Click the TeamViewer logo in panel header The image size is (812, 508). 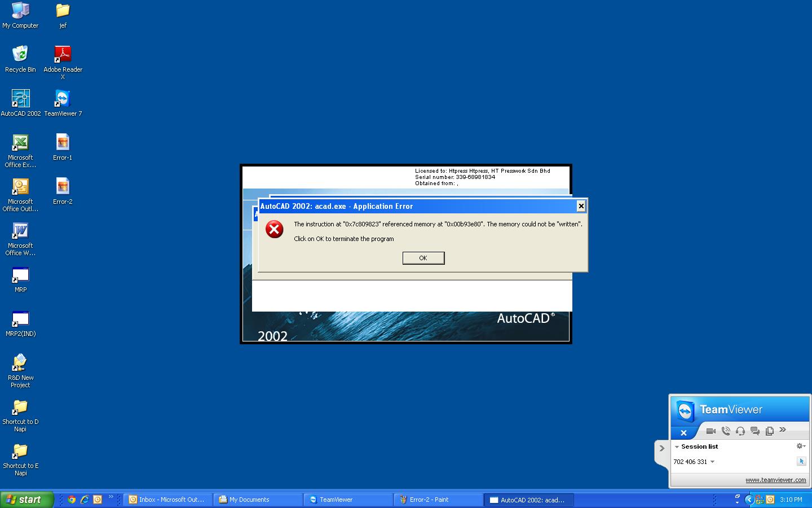tap(685, 411)
